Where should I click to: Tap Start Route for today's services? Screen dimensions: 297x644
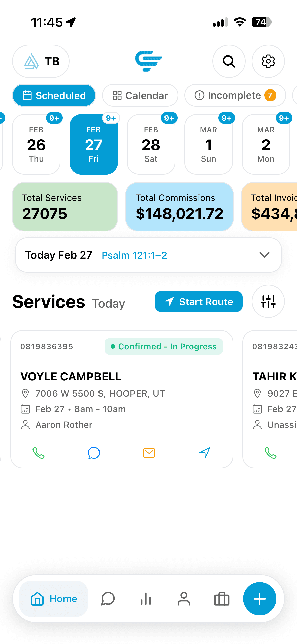click(x=199, y=301)
